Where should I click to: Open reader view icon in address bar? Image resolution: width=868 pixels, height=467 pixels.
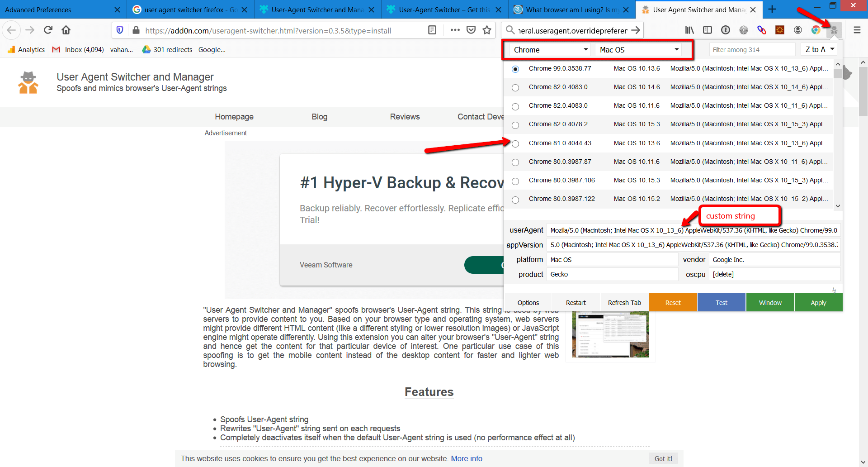432,30
